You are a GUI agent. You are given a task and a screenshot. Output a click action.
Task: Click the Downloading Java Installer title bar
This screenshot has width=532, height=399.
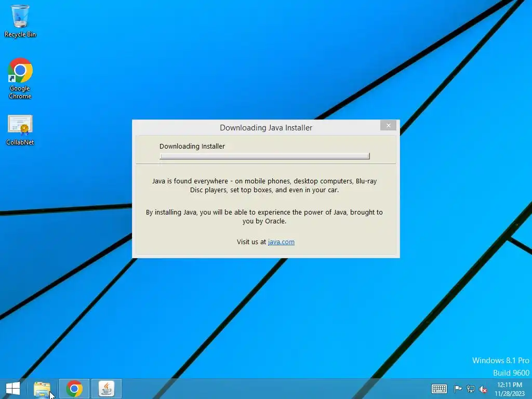click(266, 128)
